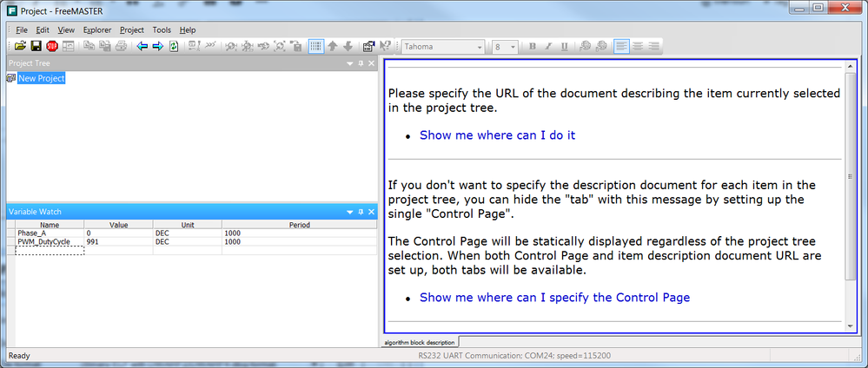Screen dimensions: 868x368
Task: Click the Unit column header
Action: point(188,225)
